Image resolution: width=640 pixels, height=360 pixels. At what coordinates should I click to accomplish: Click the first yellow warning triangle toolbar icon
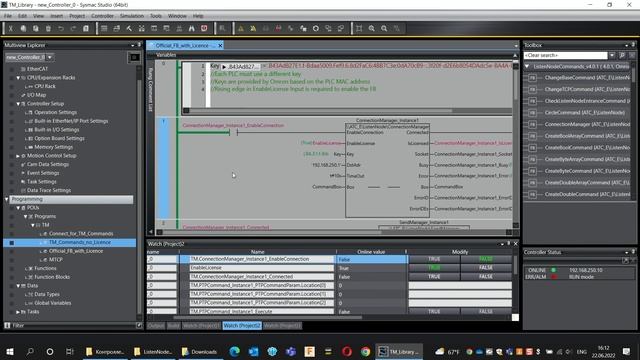click(x=241, y=29)
